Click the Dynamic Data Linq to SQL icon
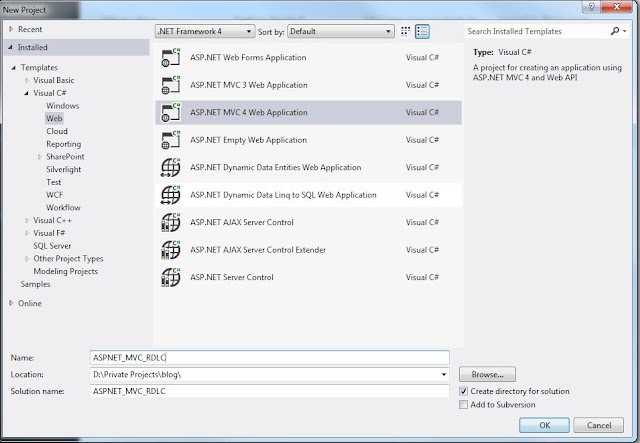 (171, 195)
